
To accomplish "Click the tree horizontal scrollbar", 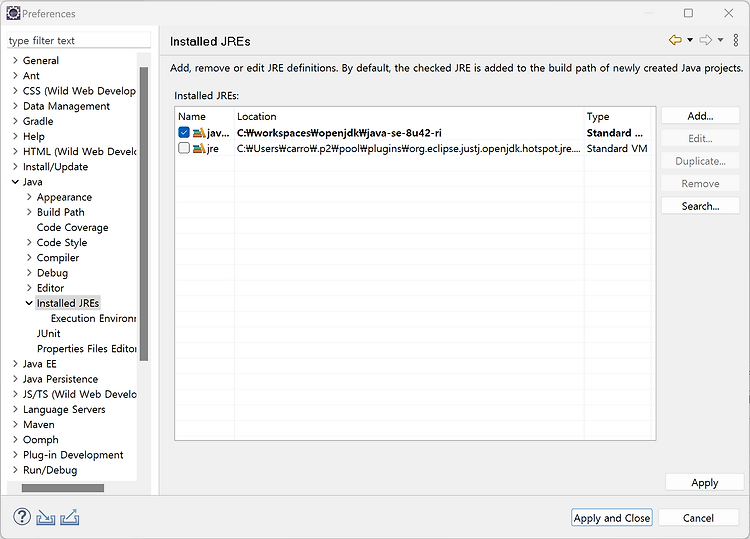I will pos(63,488).
